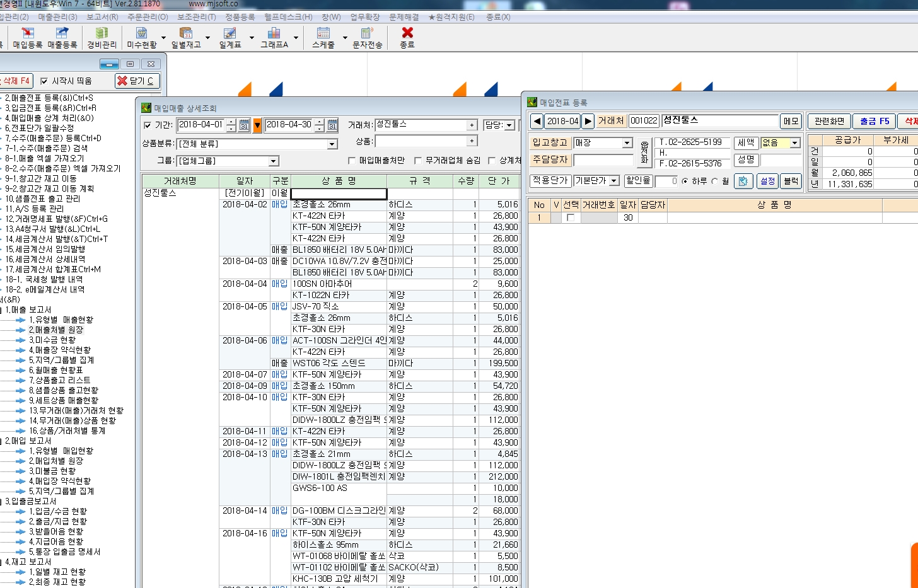This screenshot has height=588, width=918.
Task: Open tree item 5.통장 입출금 명세서
Action: point(64,551)
